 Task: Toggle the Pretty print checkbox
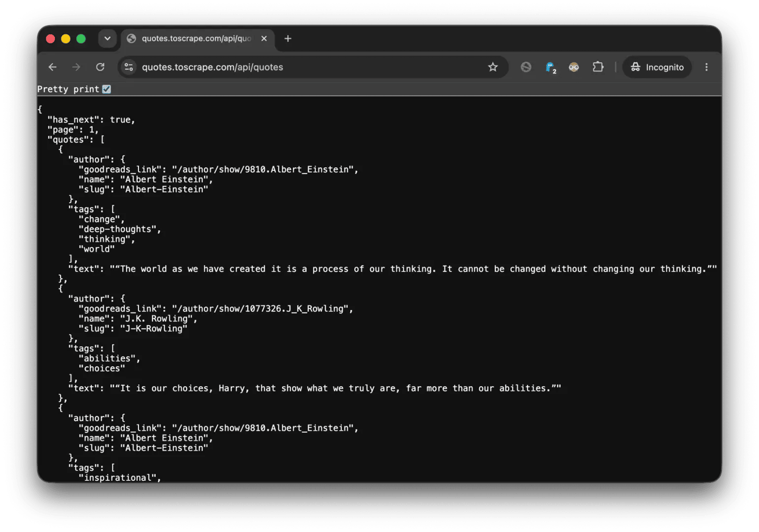click(107, 89)
